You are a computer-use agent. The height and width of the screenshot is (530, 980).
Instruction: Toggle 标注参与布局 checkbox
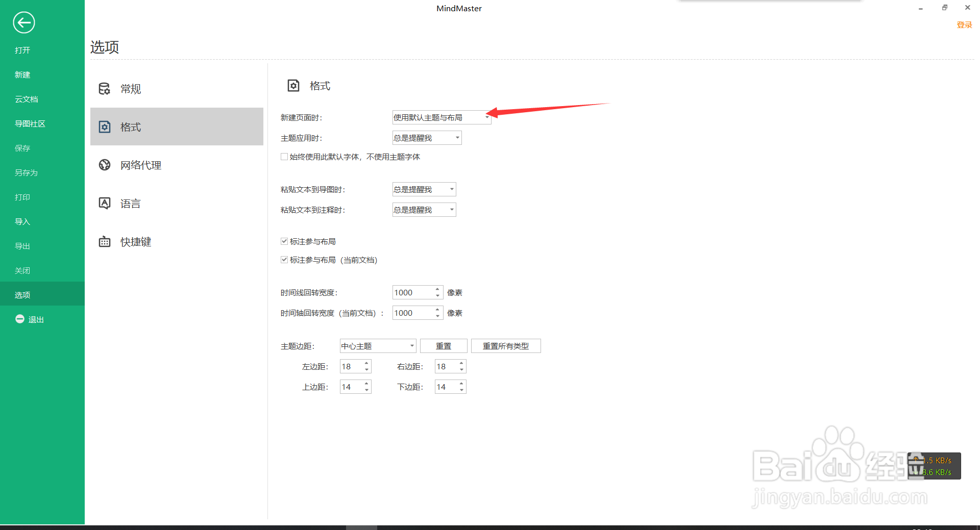click(284, 241)
